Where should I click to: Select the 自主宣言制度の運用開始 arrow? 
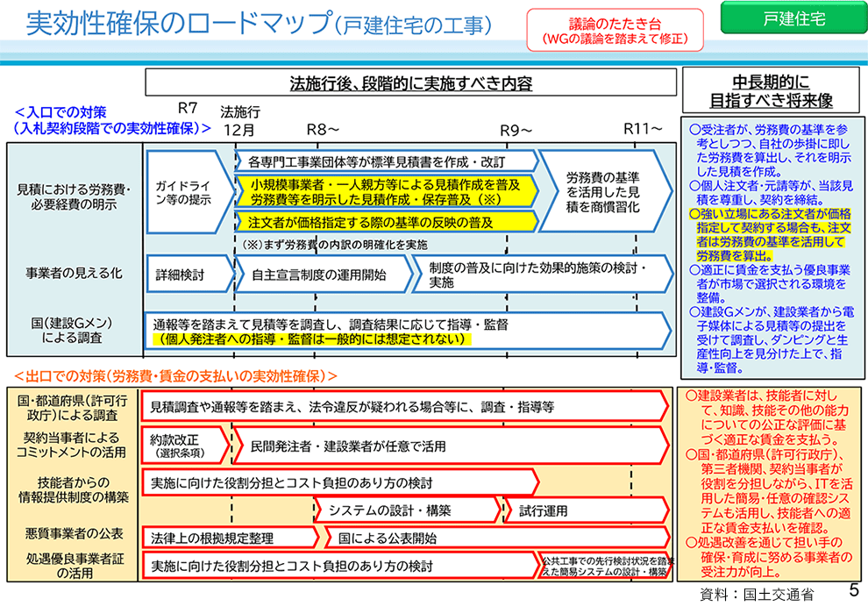point(321,274)
